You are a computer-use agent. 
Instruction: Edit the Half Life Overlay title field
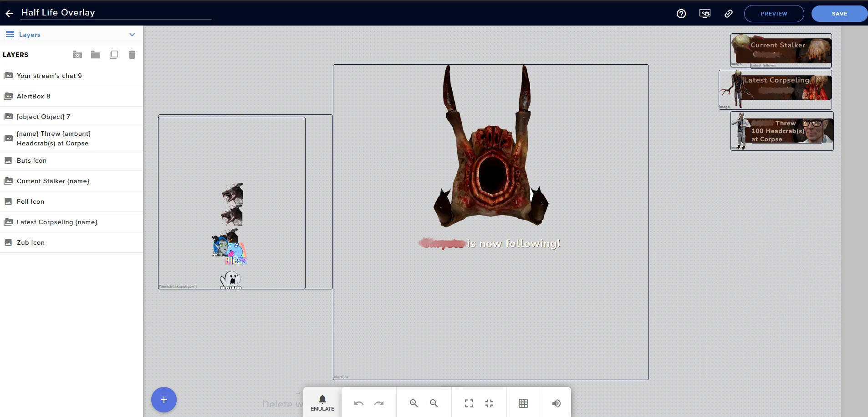pos(116,13)
